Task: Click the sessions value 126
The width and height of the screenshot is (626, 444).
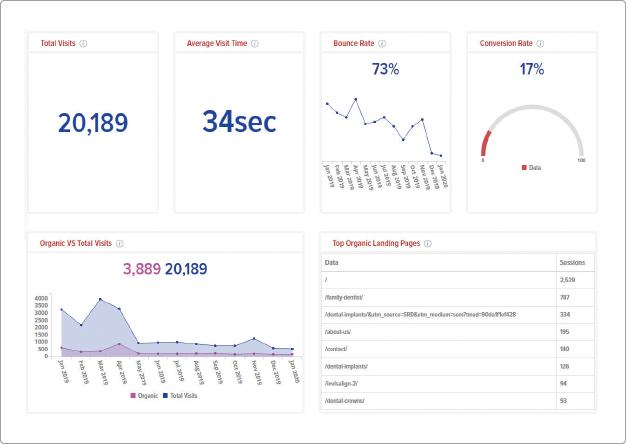Action: (x=565, y=367)
